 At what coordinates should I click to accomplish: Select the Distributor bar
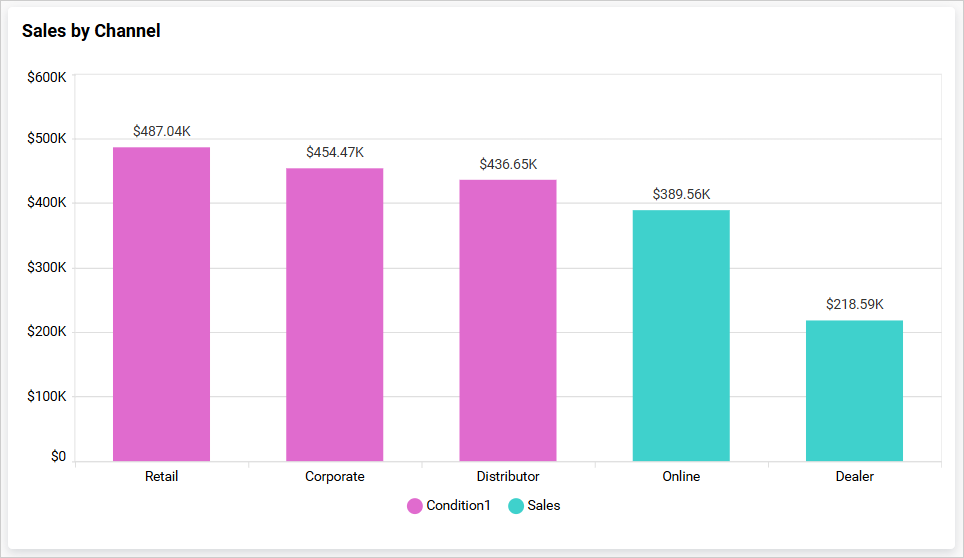point(508,320)
